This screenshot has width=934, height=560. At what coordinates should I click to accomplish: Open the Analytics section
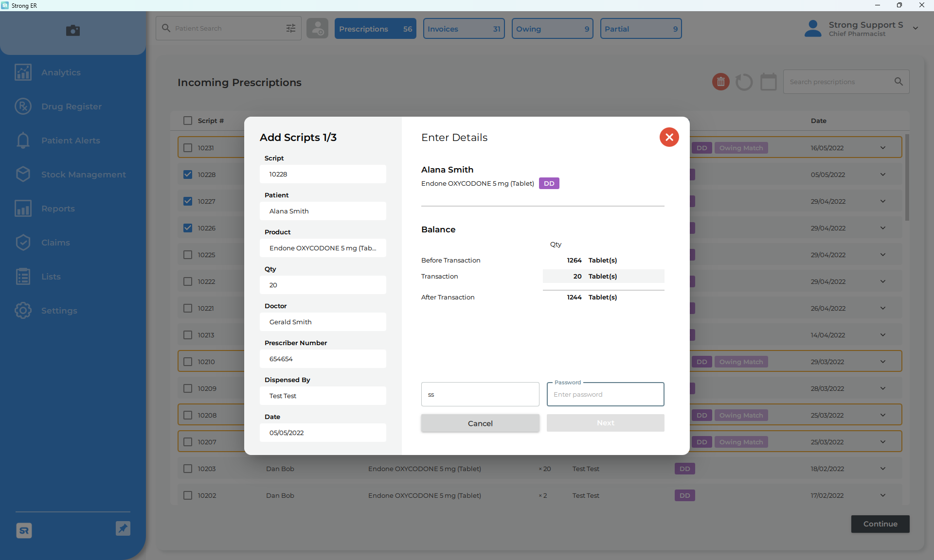point(60,72)
